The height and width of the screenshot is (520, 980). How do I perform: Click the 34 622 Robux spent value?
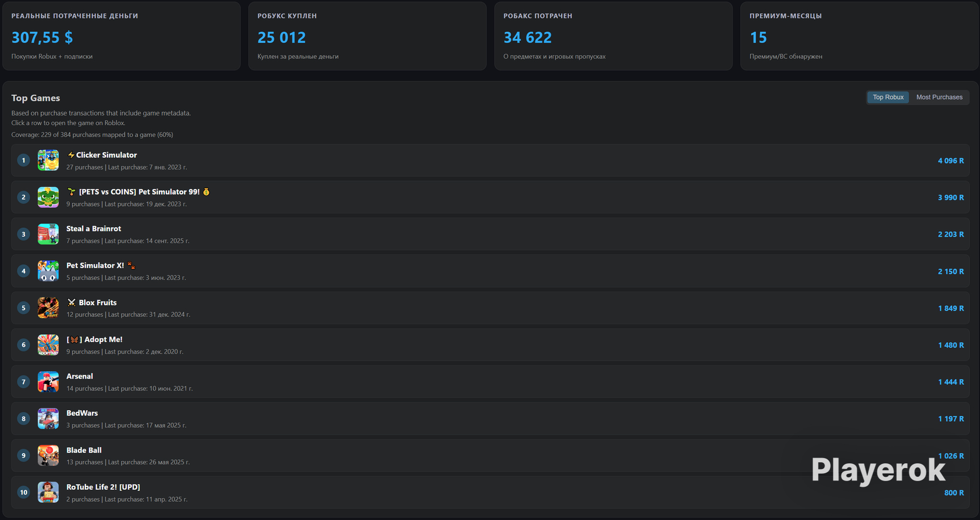click(527, 37)
